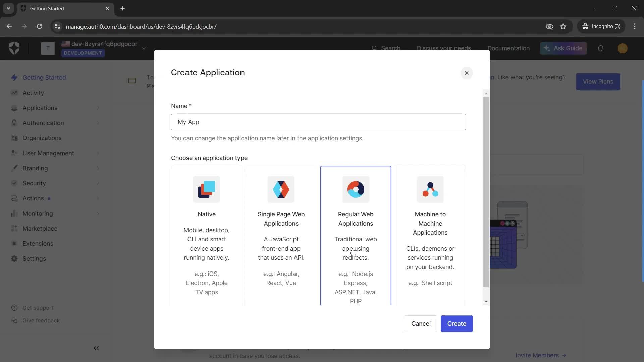Viewport: 644px width, 362px height.
Task: Open the Chrome three-dot menu
Action: point(635,26)
